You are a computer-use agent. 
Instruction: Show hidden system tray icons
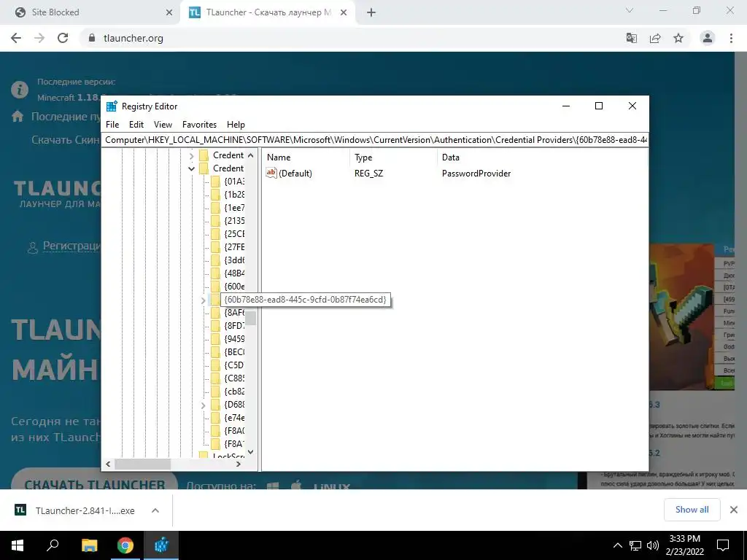pyautogui.click(x=617, y=545)
